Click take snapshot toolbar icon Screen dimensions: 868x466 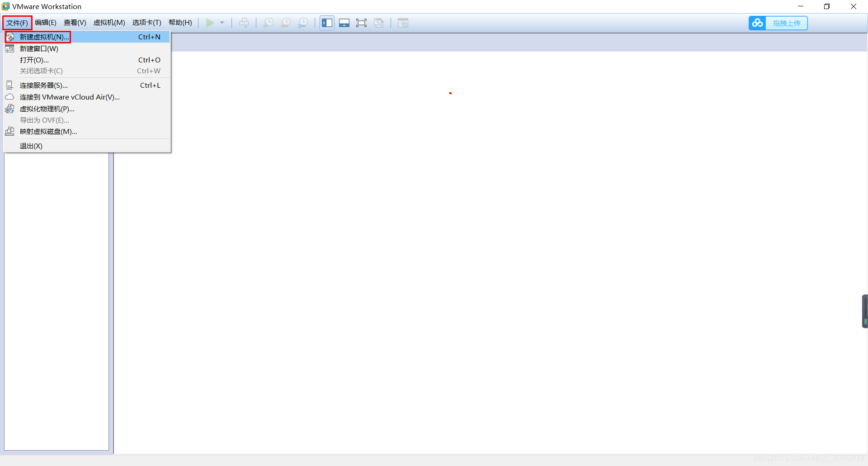(269, 23)
